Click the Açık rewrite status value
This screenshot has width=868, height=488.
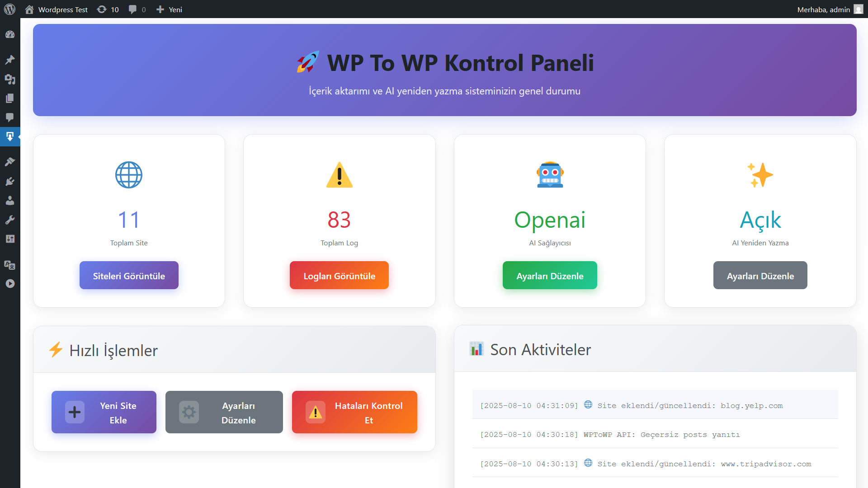point(760,220)
